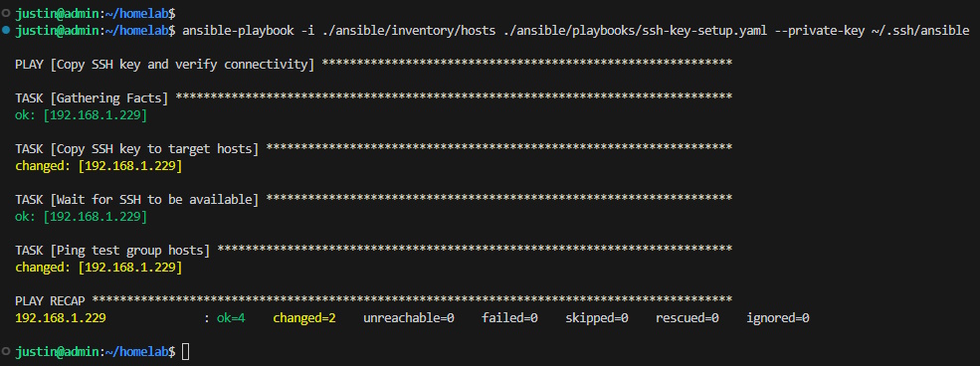Click the terminal cursor block at the final prompt
The image size is (980, 366).
point(186,352)
